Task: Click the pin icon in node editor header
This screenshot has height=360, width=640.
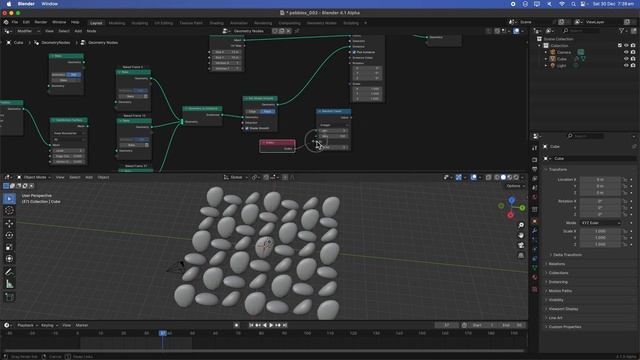Action: (x=297, y=31)
